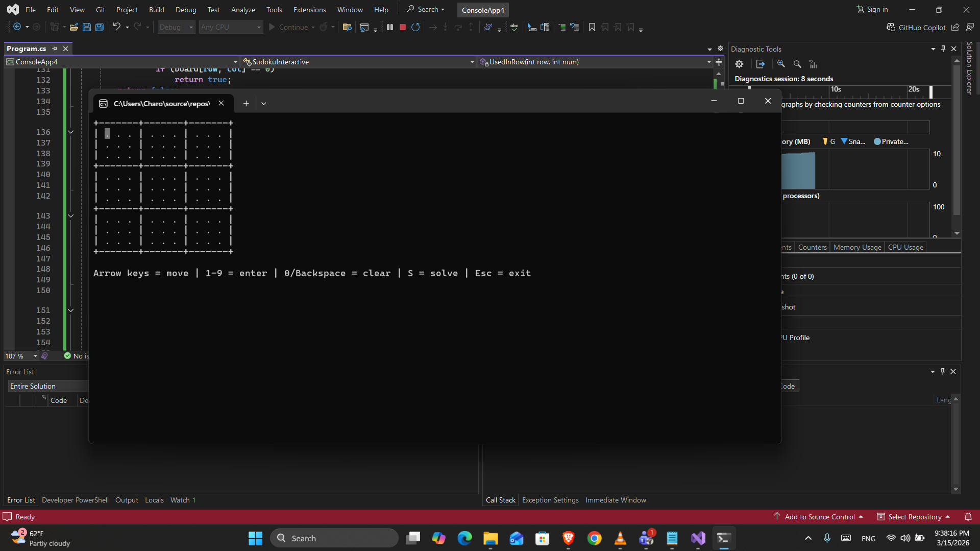Toggle word wrap indicator in editor splitter

click(x=719, y=62)
